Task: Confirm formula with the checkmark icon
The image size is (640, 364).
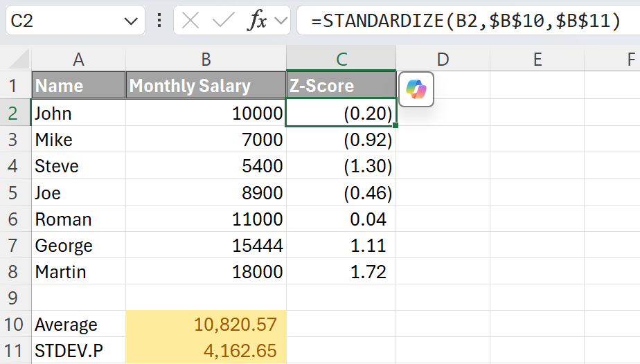Action: click(224, 20)
